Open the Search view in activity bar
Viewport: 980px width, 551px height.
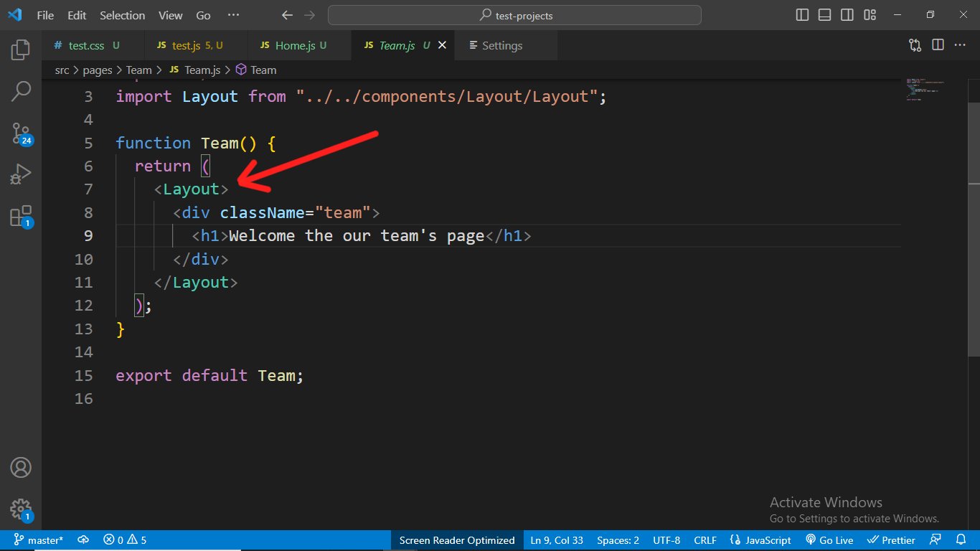click(21, 91)
